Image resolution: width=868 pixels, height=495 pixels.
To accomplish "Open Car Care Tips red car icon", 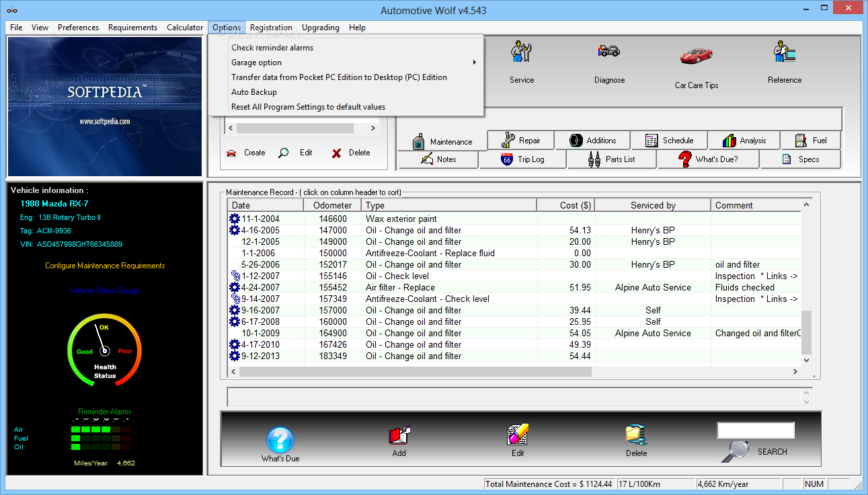I will coord(696,55).
